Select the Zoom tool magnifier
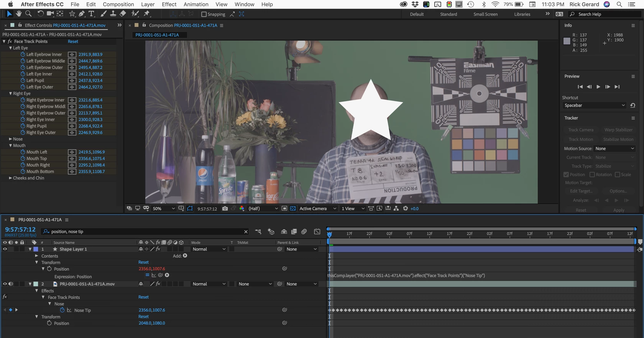The image size is (644, 338). [28, 14]
